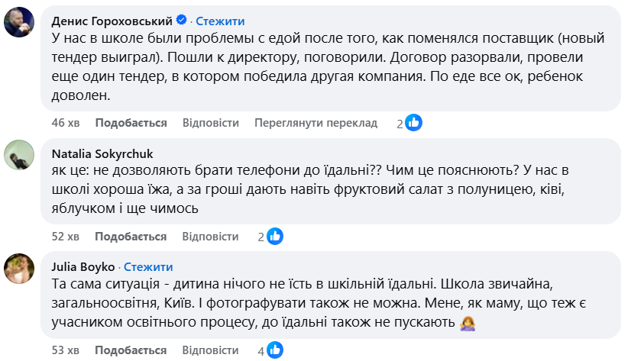The height and width of the screenshot is (361, 644).
Task: Click like reaction icon on Julia's comment
Action: [275, 350]
